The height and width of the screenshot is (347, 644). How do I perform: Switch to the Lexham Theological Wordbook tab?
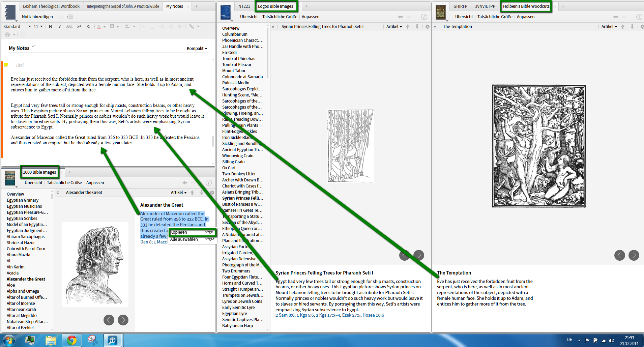pos(51,6)
